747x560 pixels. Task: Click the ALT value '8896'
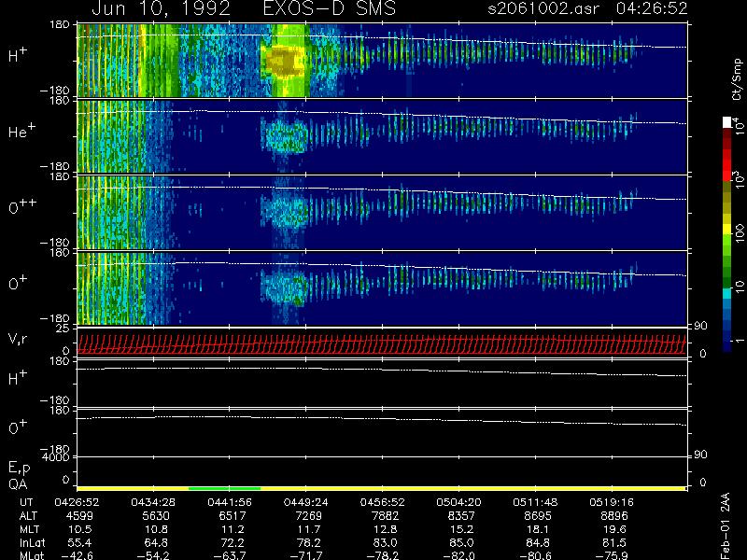[614, 516]
